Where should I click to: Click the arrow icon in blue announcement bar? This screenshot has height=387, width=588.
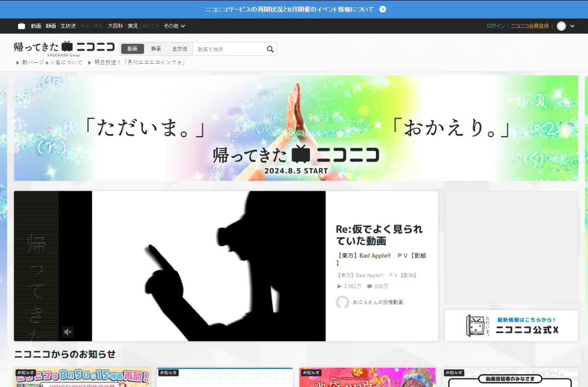[382, 10]
